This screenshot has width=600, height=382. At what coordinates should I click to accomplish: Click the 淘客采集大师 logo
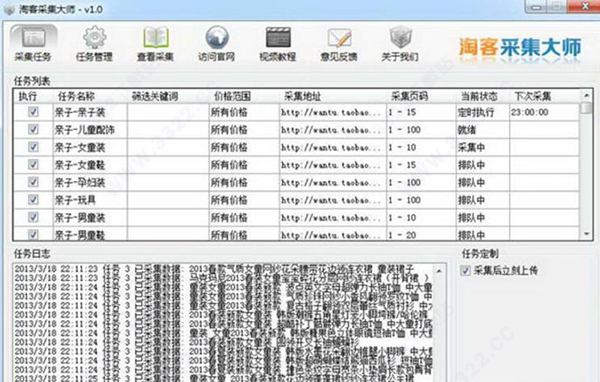tap(520, 47)
